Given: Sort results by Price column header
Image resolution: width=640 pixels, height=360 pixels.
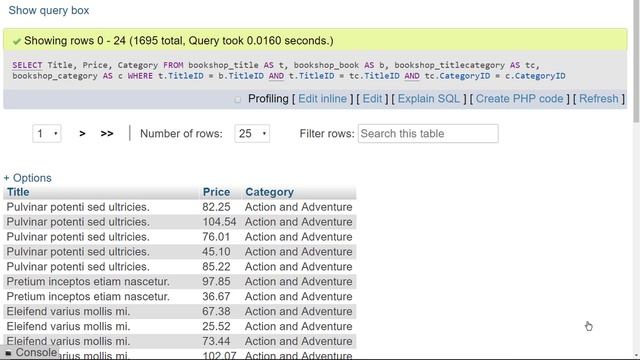Looking at the screenshot, I should click(216, 192).
